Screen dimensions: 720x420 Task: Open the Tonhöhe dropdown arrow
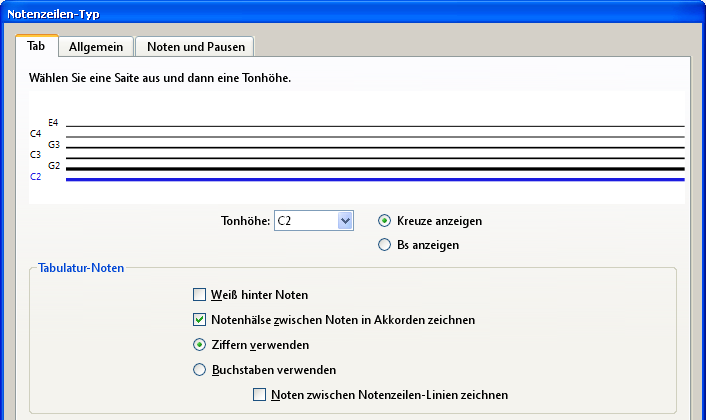(x=345, y=221)
